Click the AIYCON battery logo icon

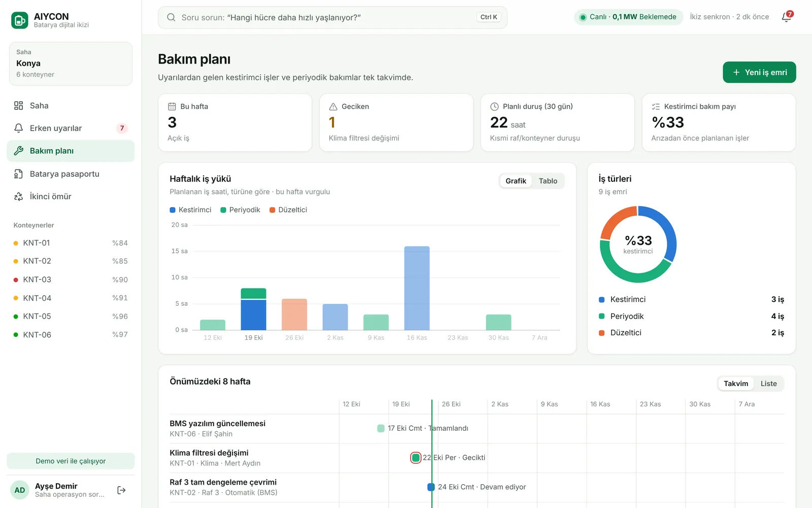(20, 20)
